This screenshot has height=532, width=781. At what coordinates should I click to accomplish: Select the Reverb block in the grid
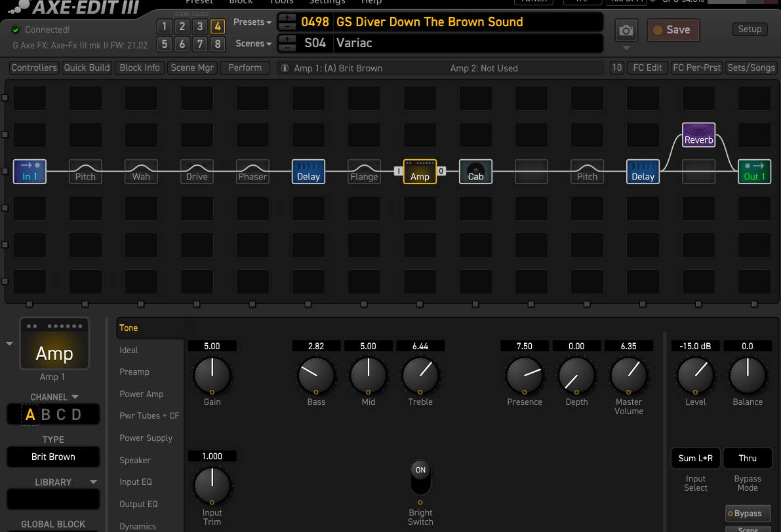tap(699, 135)
